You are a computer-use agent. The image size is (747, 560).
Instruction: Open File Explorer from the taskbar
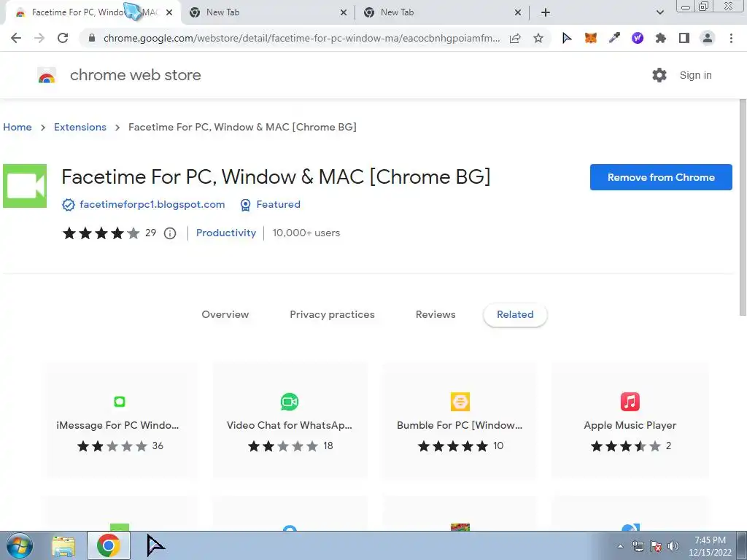point(63,546)
